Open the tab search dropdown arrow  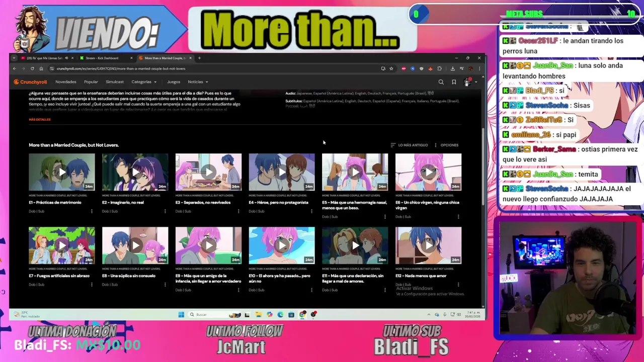(14, 58)
